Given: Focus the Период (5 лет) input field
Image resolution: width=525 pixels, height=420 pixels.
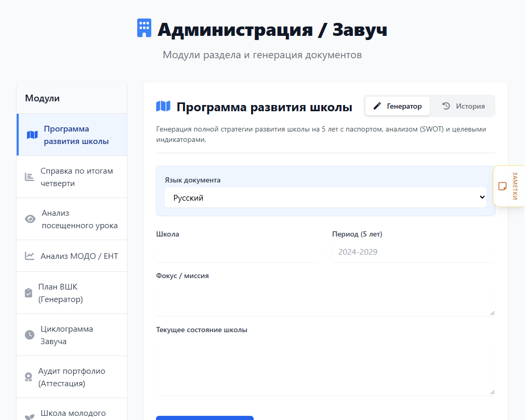Looking at the screenshot, I should (x=414, y=252).
